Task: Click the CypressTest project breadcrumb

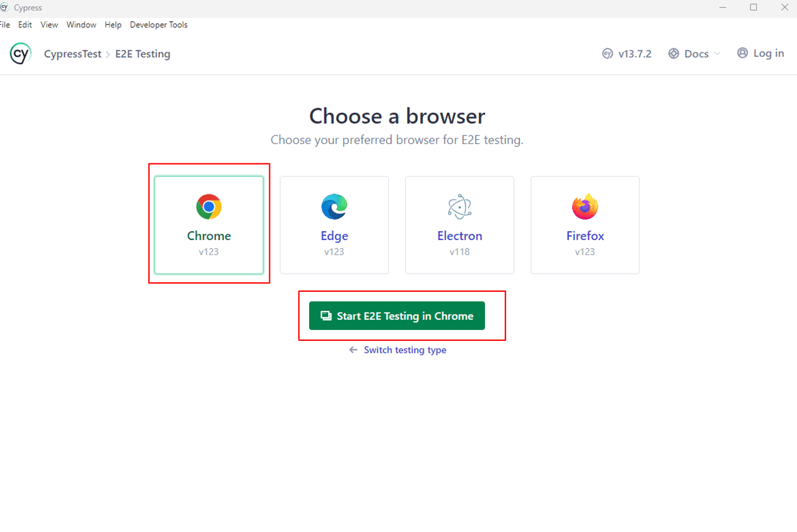Action: (x=73, y=53)
